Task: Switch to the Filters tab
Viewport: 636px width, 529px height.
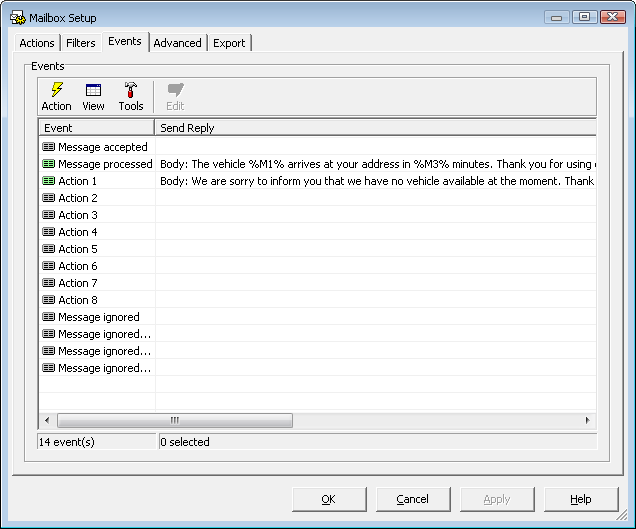Action: pos(81,43)
